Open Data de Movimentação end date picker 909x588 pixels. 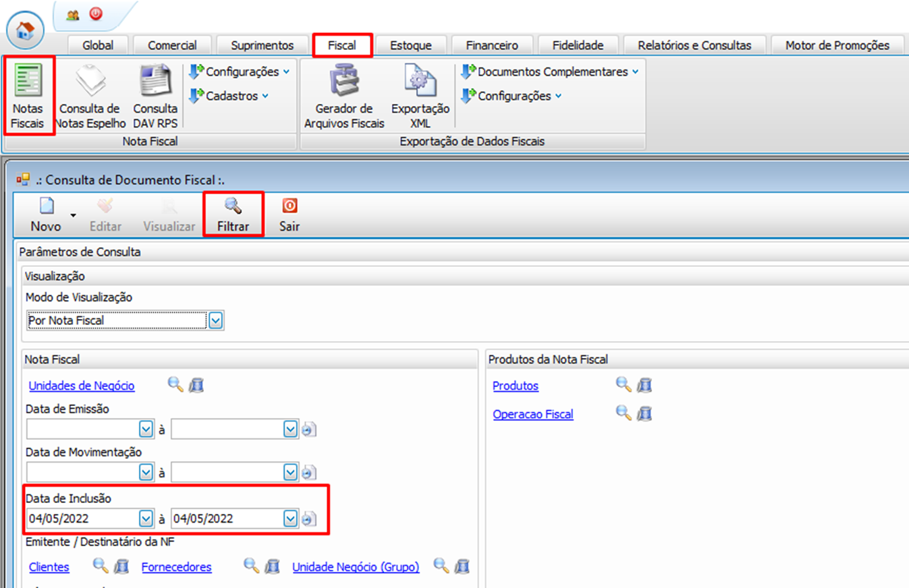point(290,473)
